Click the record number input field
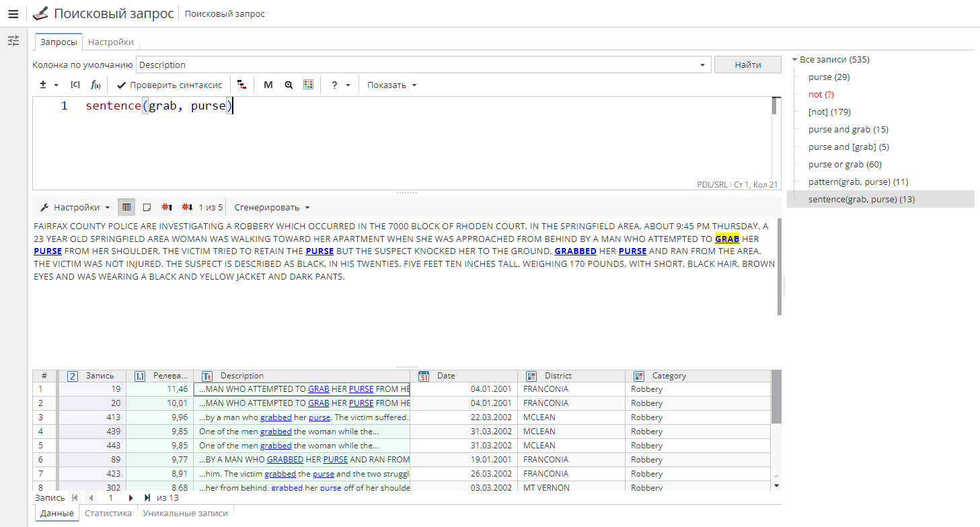 [111, 498]
